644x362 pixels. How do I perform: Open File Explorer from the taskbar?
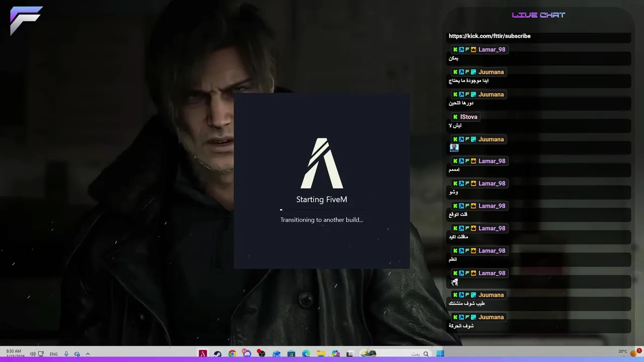pyautogui.click(x=320, y=354)
